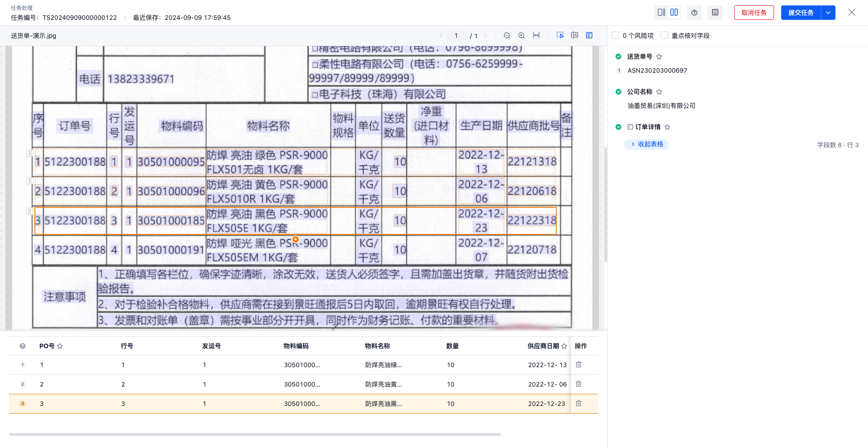
Task: Click the 发运号 column header
Action: click(212, 346)
